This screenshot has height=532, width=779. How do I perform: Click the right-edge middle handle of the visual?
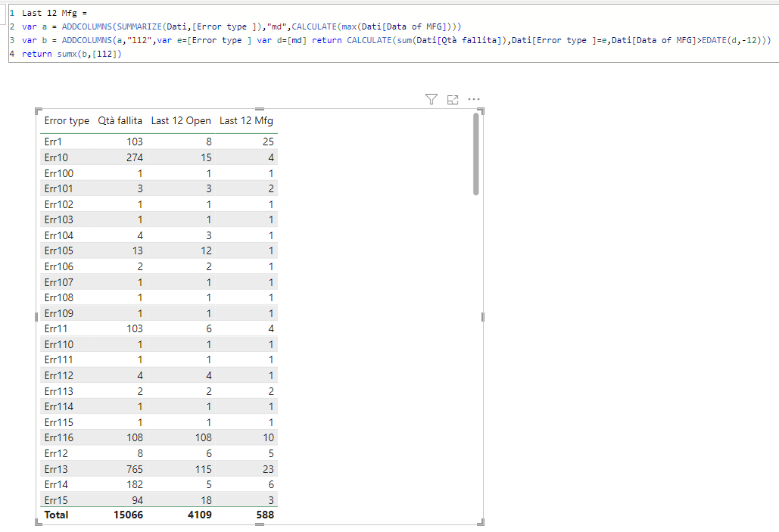pos(483,317)
